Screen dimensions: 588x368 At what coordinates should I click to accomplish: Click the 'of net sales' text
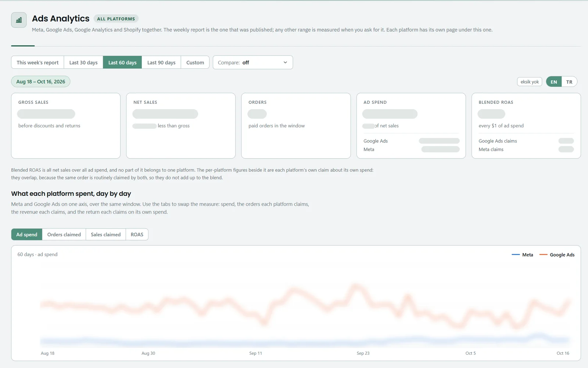click(387, 126)
